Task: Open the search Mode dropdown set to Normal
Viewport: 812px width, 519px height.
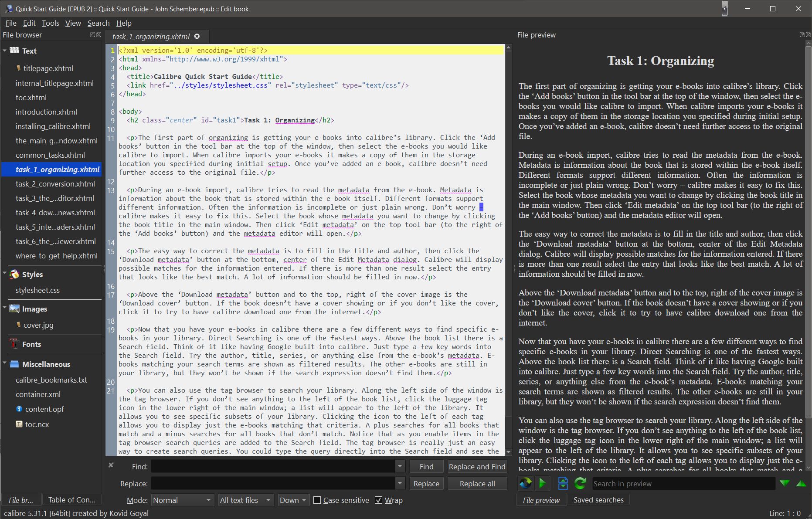Action: pos(182,500)
